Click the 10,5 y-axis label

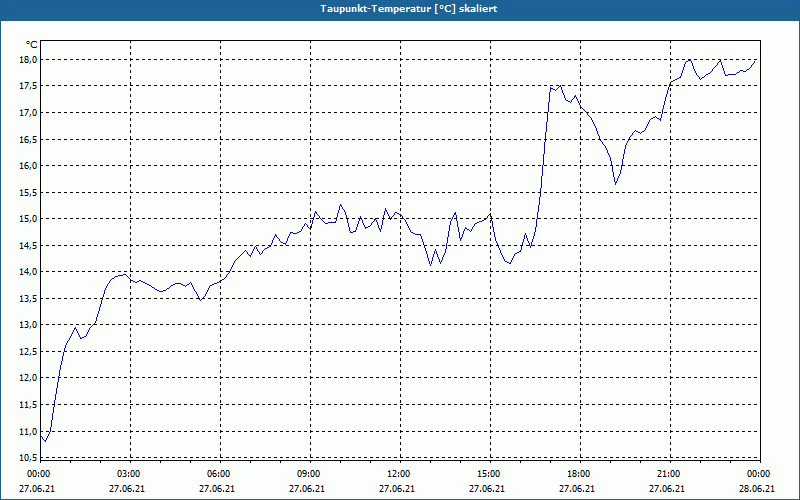(x=28, y=457)
